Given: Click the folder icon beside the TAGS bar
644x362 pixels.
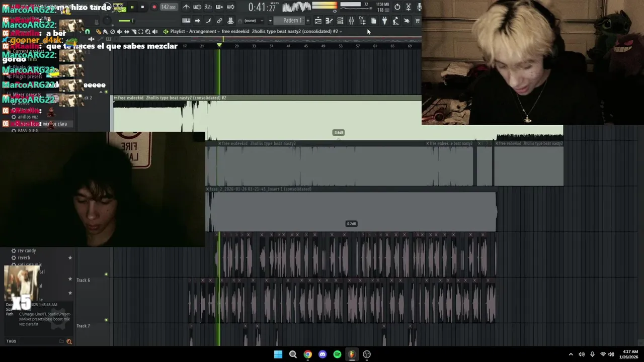Looking at the screenshot, I should click(61, 341).
